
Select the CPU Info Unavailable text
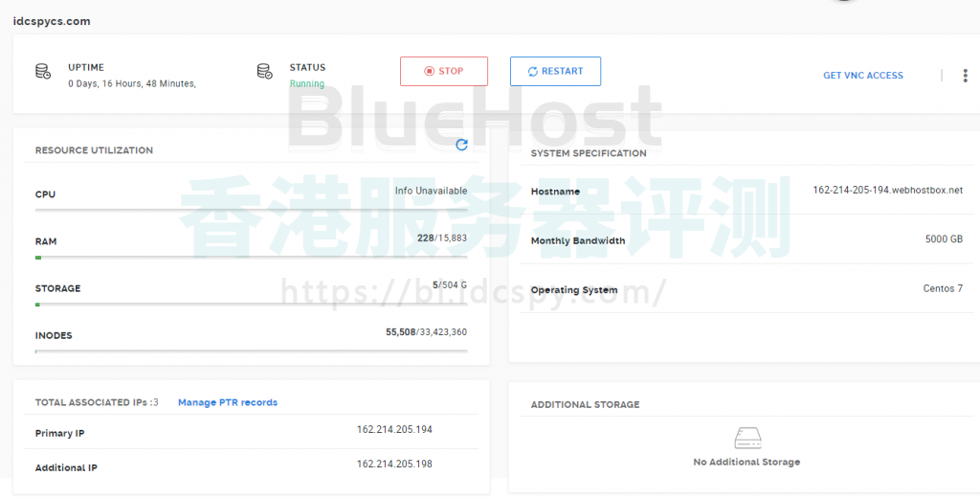(431, 191)
